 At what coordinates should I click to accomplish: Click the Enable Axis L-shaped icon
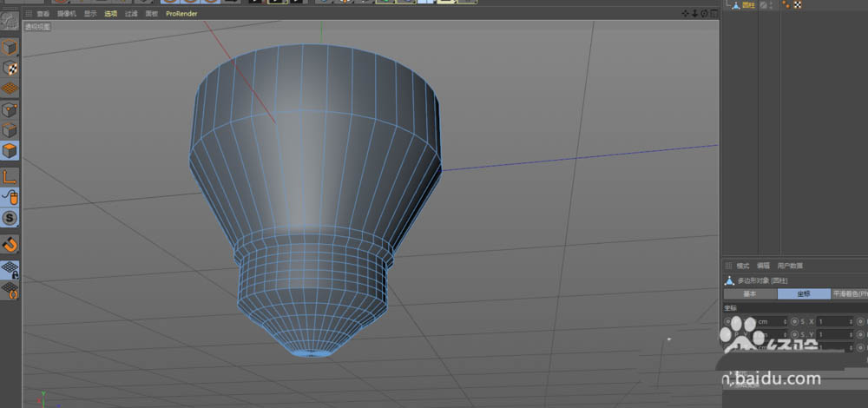(10, 177)
